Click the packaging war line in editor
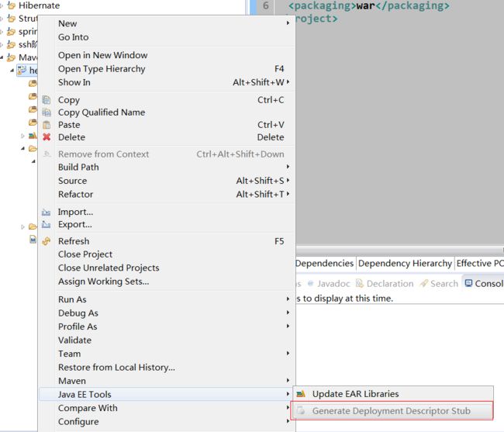Screen dimensions: 504x432 pyautogui.click(x=368, y=5)
